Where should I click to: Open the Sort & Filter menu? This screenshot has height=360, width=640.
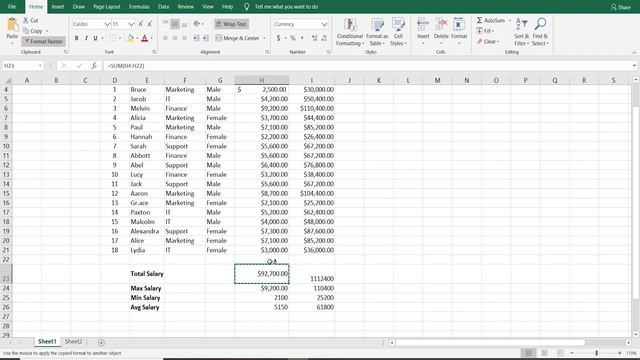pos(521,32)
